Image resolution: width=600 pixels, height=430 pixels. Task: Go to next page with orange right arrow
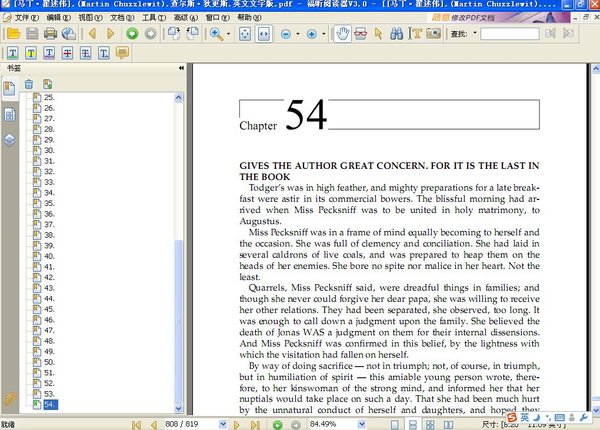[111, 34]
